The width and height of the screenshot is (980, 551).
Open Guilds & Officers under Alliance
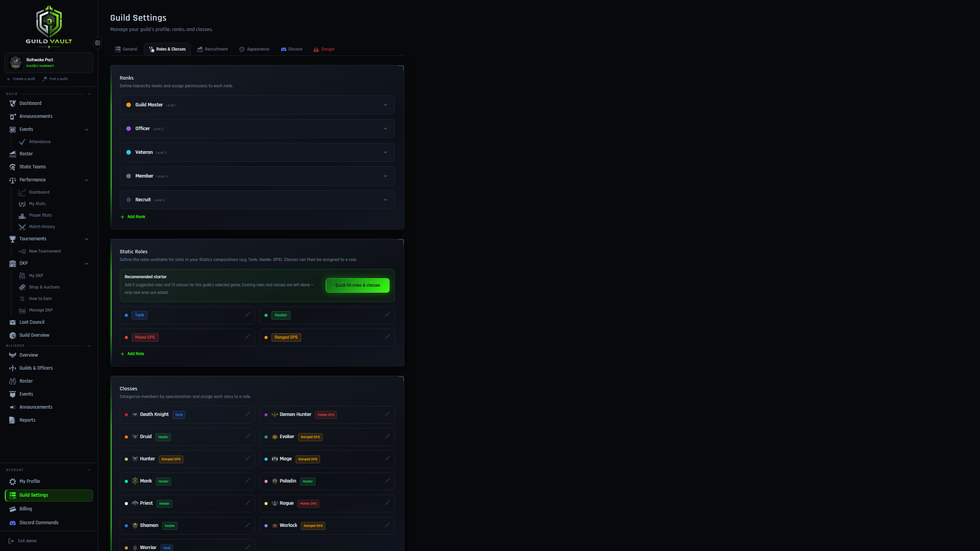pos(49,368)
